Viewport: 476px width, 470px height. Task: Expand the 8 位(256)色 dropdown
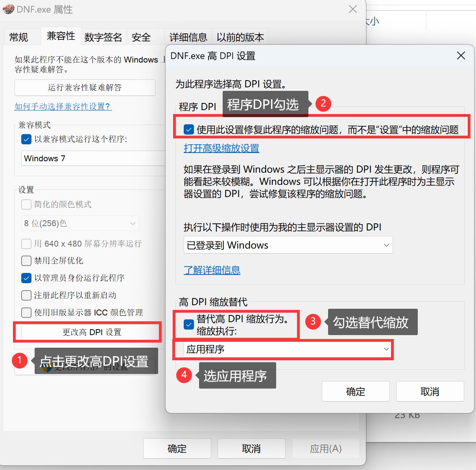(x=80, y=223)
